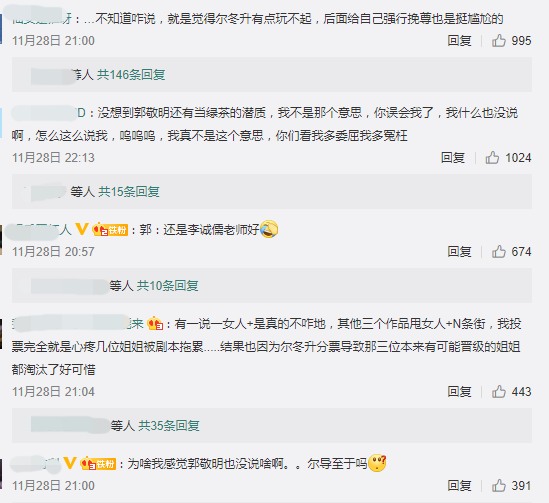Reply to the 11月28日 22:13 comment

tap(453, 158)
